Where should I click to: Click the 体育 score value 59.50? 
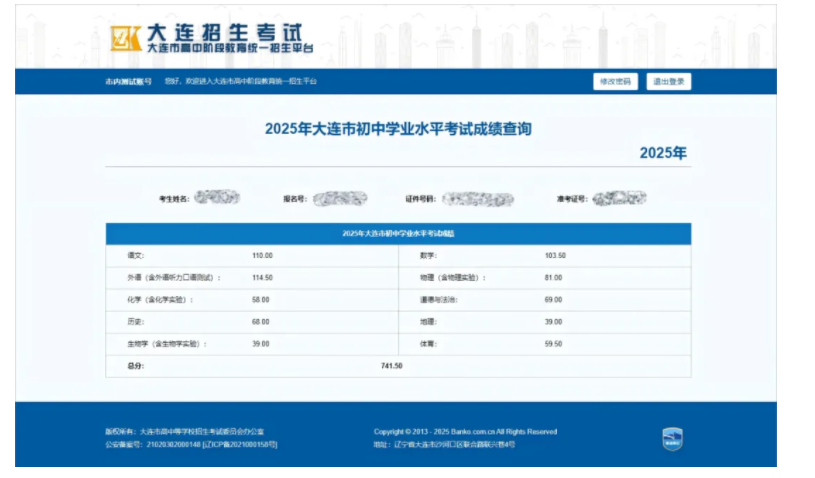[553, 344]
